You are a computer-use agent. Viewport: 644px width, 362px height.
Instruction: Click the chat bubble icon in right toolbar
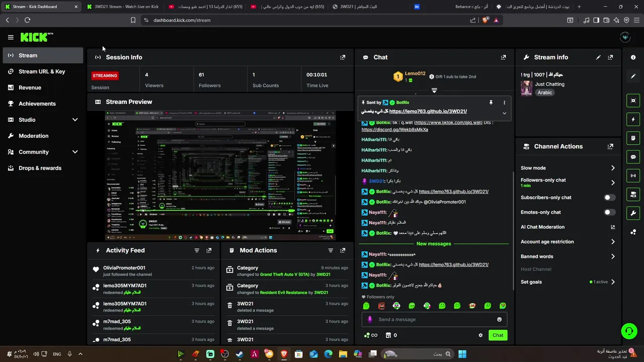point(633,157)
